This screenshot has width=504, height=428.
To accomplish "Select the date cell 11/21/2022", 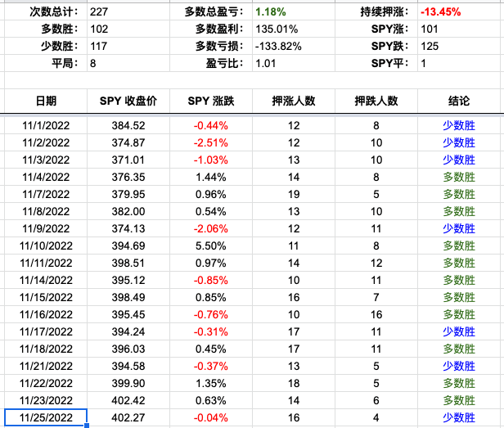I will point(46,367).
